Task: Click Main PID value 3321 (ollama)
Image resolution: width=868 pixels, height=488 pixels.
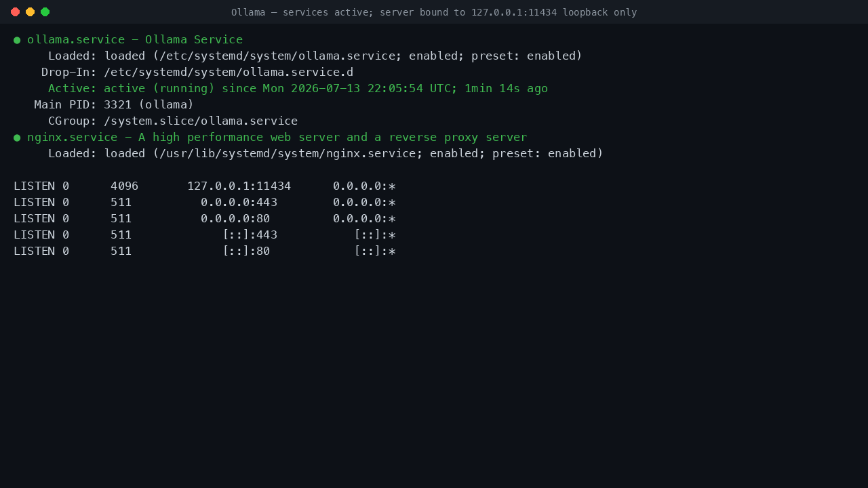Action: (x=149, y=104)
